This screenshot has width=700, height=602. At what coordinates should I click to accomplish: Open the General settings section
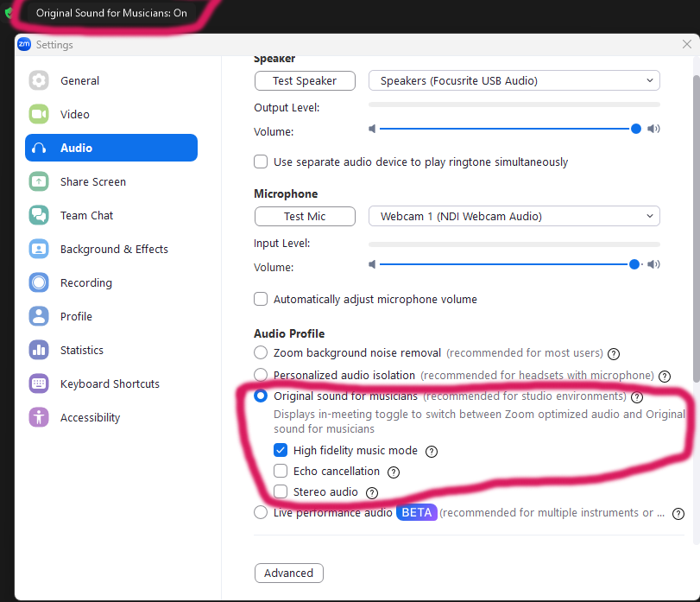(x=79, y=80)
